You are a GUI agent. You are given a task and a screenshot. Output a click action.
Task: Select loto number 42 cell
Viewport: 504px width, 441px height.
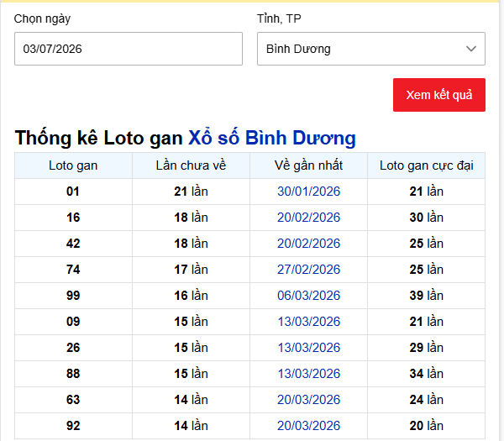pyautogui.click(x=73, y=244)
